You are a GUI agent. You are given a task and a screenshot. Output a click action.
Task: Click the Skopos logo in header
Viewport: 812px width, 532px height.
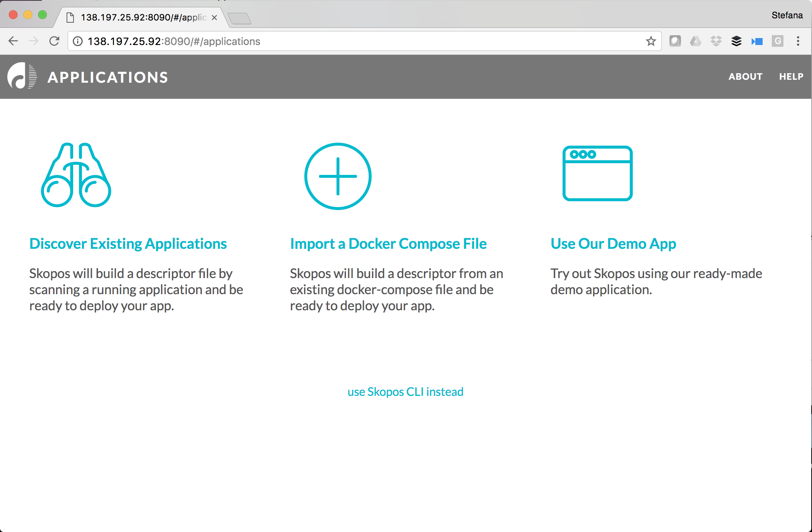(22, 76)
